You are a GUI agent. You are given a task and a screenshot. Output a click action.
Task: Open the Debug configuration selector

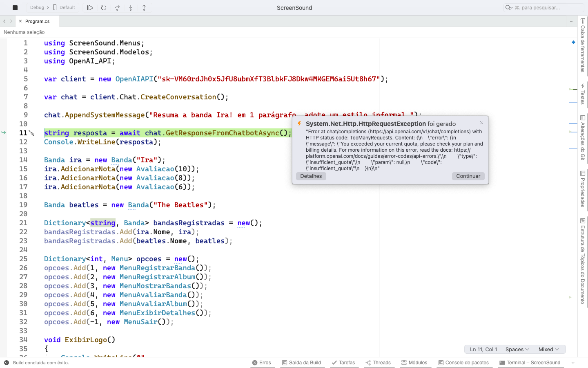(x=37, y=7)
